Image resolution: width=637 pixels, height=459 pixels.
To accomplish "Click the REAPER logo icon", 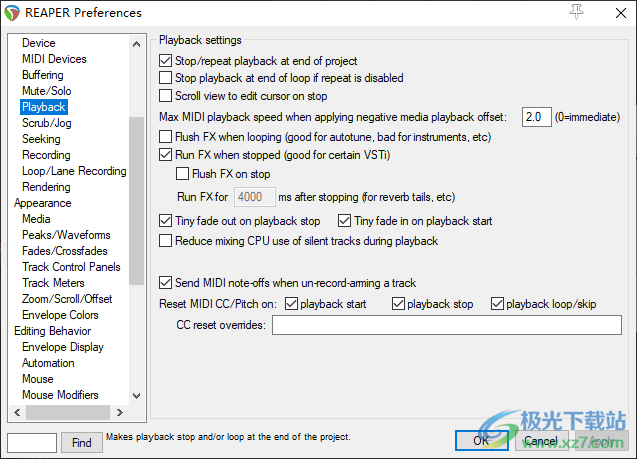I will 15,13.
